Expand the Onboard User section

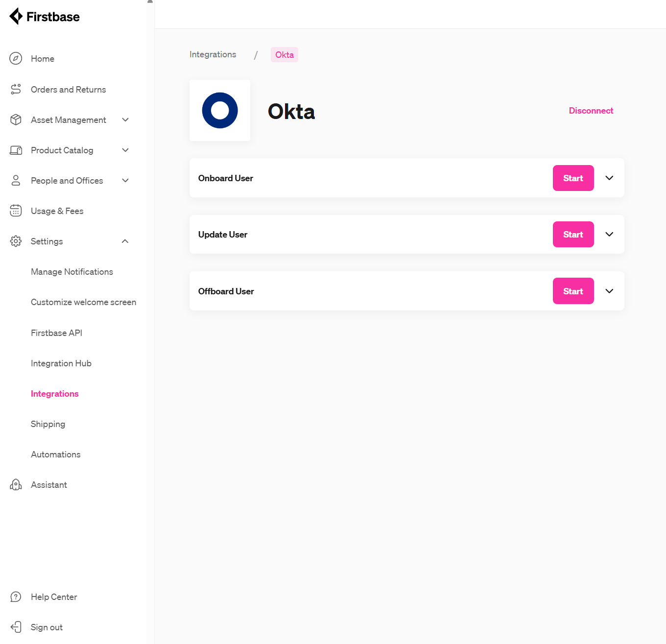[x=609, y=178]
